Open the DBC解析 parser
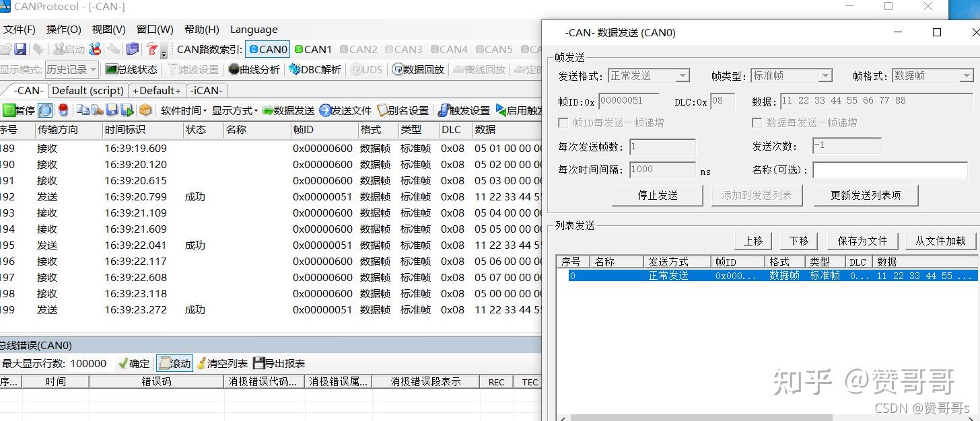Viewport: 980px width, 421px height. click(x=317, y=69)
